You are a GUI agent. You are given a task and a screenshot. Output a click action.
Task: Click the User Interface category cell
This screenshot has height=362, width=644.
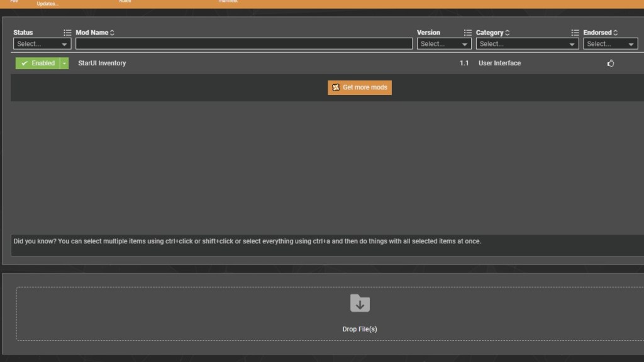499,63
